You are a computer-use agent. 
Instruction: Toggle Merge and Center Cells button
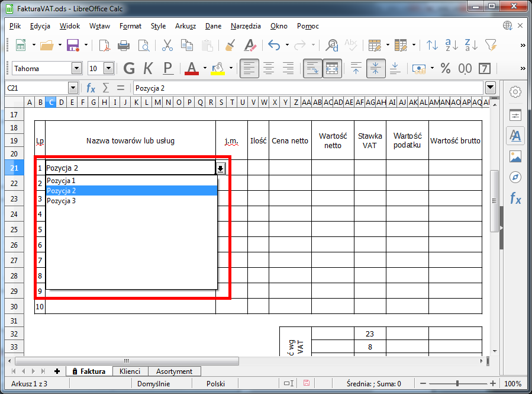[332, 68]
